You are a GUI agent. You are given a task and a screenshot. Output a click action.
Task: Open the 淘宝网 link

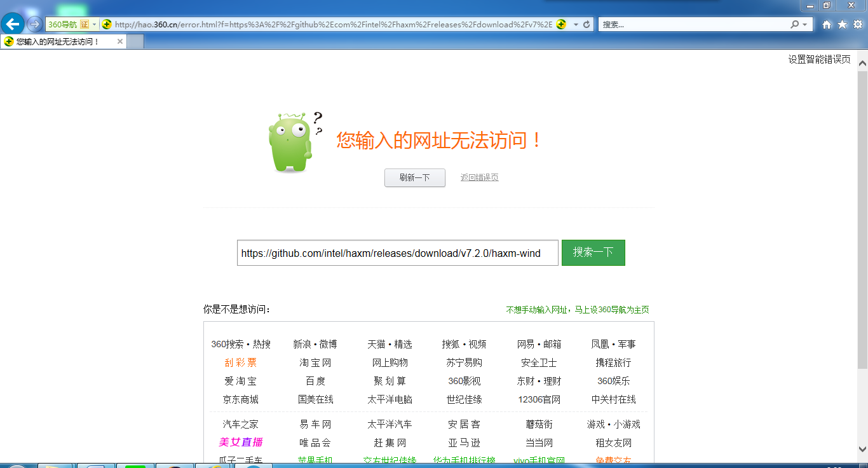coord(316,362)
